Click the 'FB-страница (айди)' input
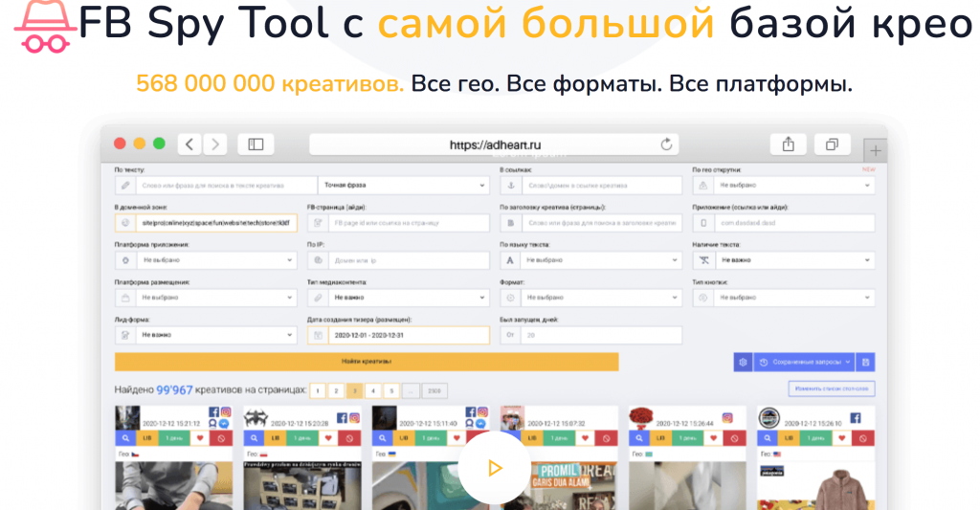980x510 pixels. pos(398,223)
